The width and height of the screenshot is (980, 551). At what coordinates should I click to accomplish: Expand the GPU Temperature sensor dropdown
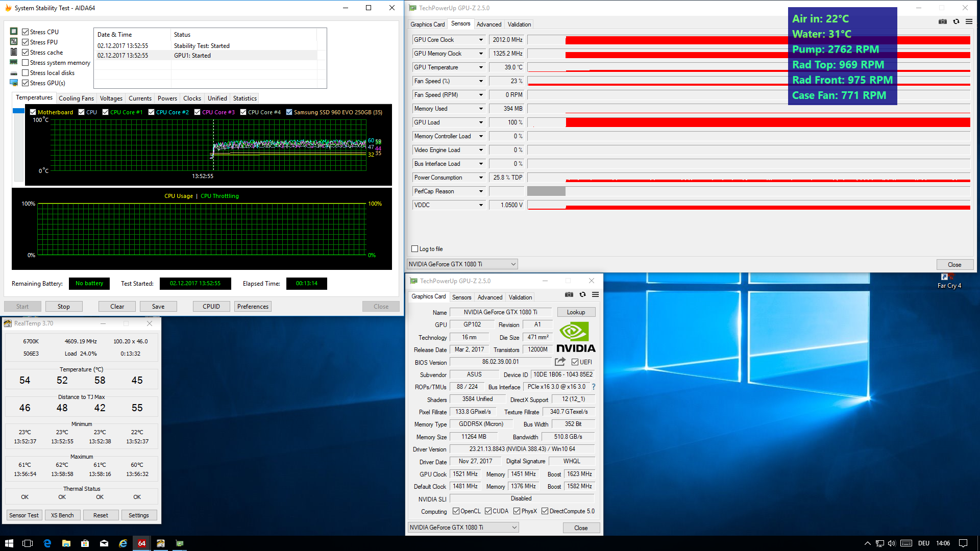coord(480,67)
